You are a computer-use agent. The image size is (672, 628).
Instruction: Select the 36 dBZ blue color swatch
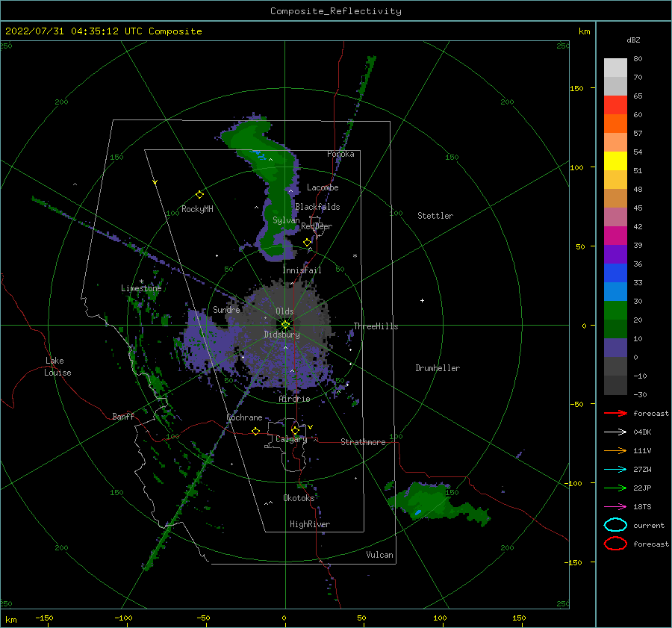coord(615,273)
